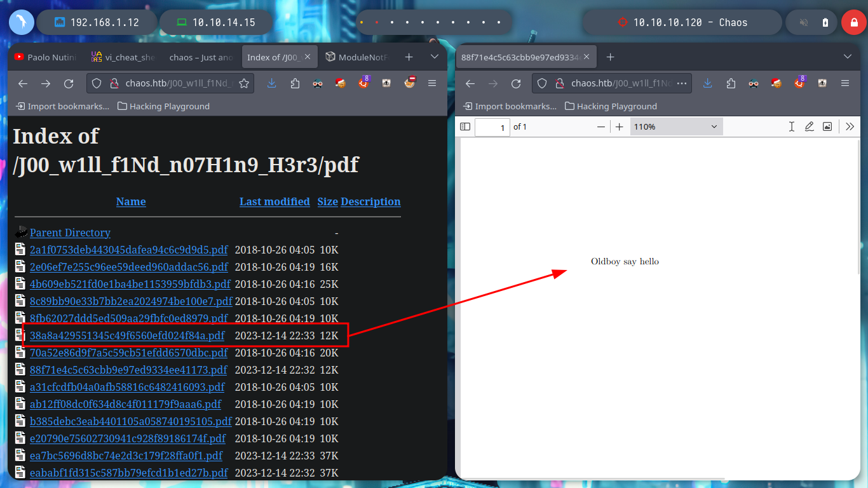Viewport: 868px width, 488px height.
Task: Click the PDF page number field
Action: coord(492,127)
